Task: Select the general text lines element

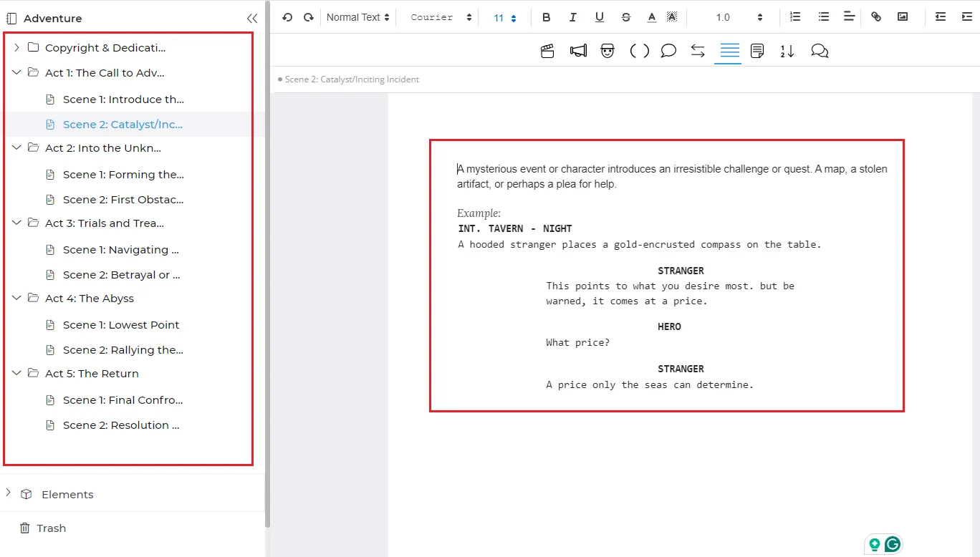Action: [x=729, y=51]
